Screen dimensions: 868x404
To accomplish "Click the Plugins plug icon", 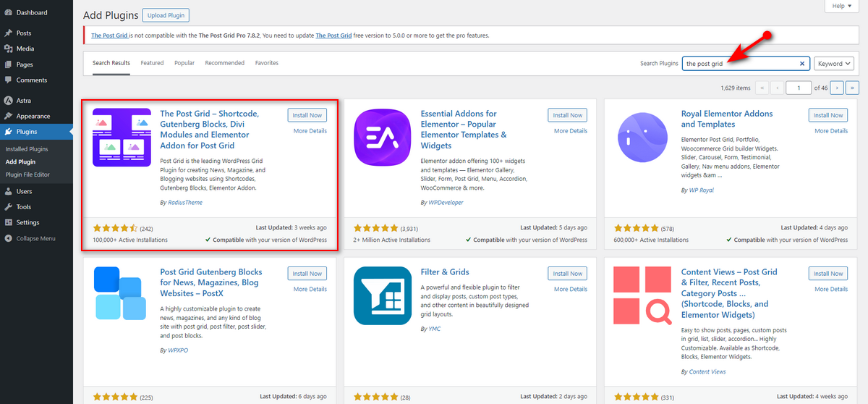I will [8, 132].
